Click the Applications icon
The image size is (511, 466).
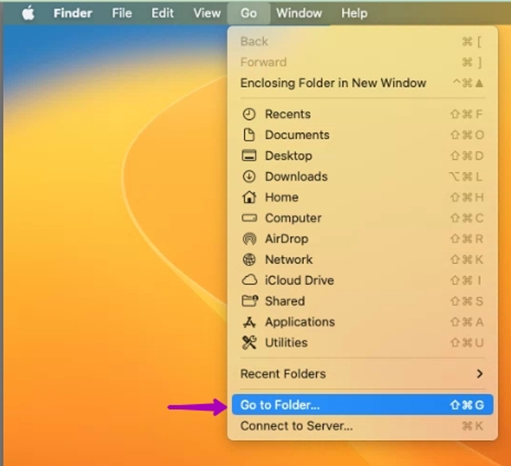[249, 322]
